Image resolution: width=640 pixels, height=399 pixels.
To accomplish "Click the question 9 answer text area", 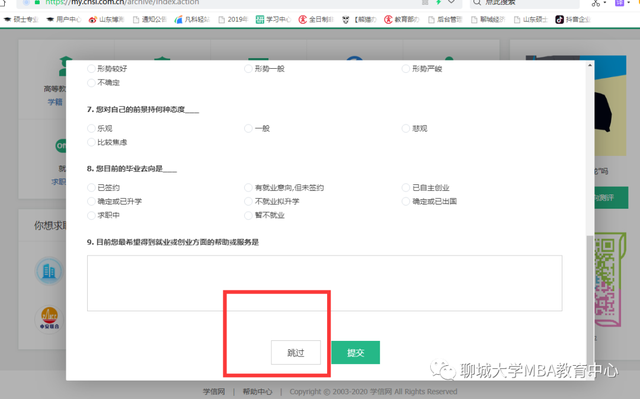I will 324,283.
